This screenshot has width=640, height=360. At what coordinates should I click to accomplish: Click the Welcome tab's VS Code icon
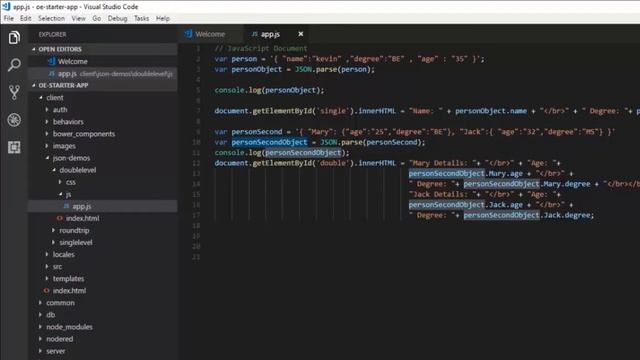pos(188,34)
